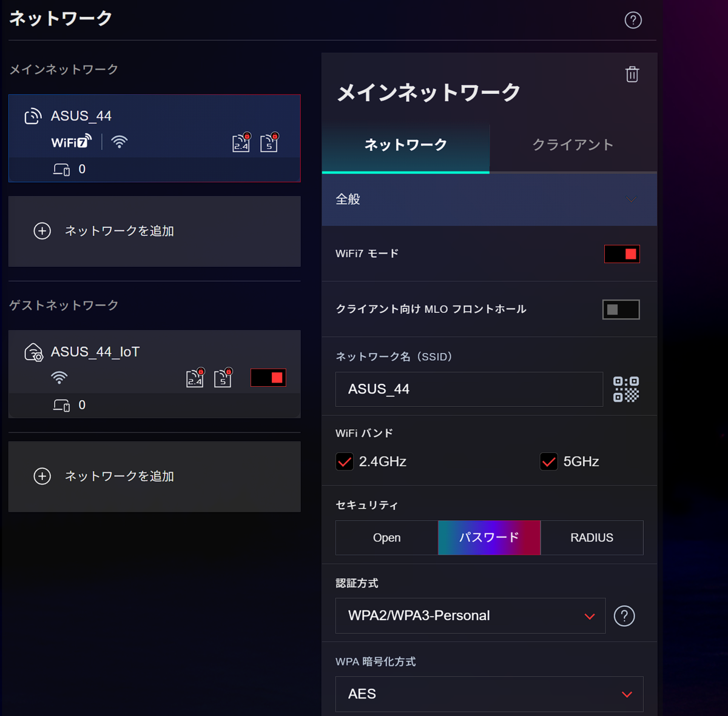Screen dimensions: 728x716
Task: Enable クライアント向け MLO フロントホール switch
Action: (x=621, y=310)
